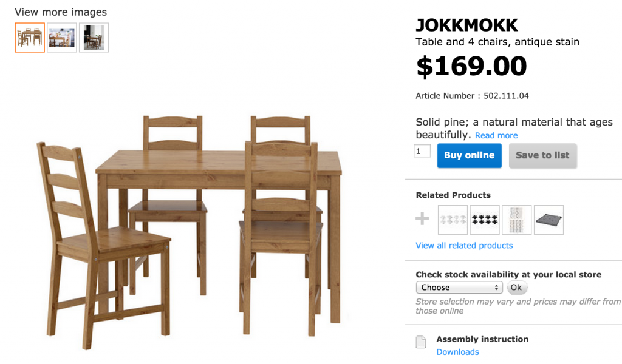Open the second related product with black pads
The width and height of the screenshot is (622, 364).
click(x=485, y=220)
